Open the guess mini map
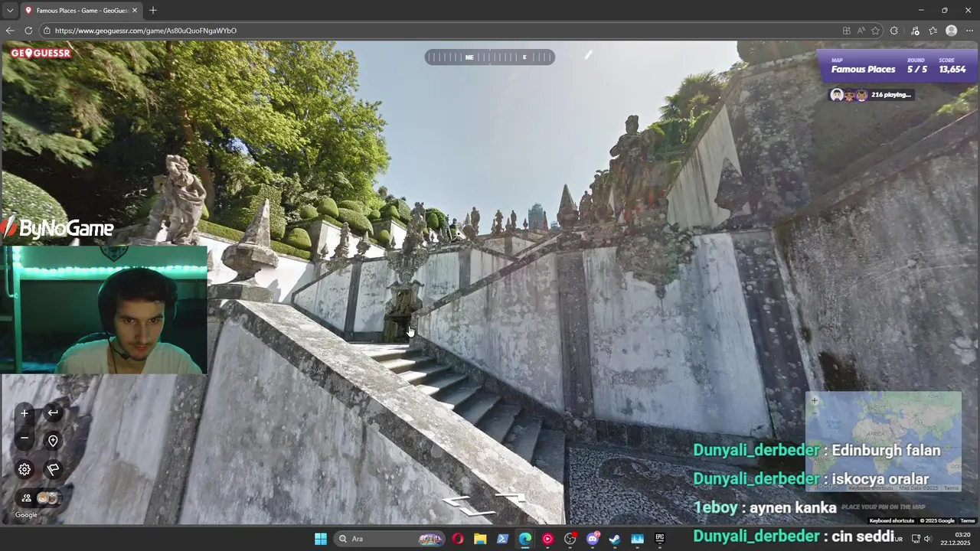The width and height of the screenshot is (980, 551). coord(884,442)
